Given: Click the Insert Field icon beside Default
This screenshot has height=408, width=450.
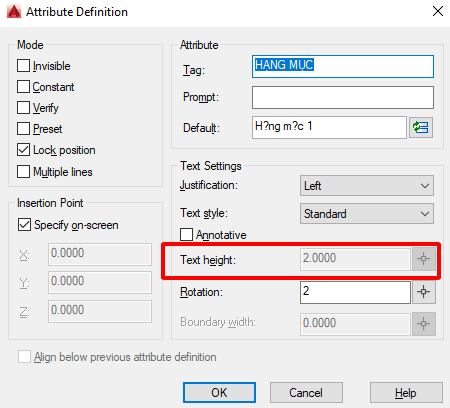Looking at the screenshot, I should click(x=421, y=127).
